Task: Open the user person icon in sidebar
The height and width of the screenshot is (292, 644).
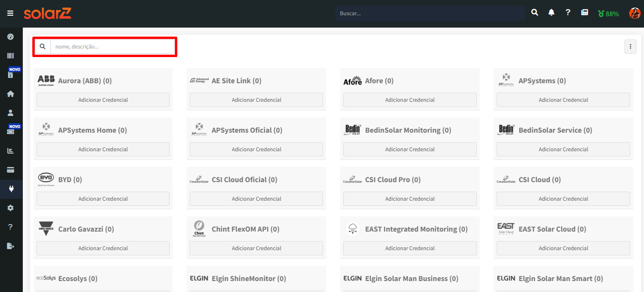Action: pos(10,113)
